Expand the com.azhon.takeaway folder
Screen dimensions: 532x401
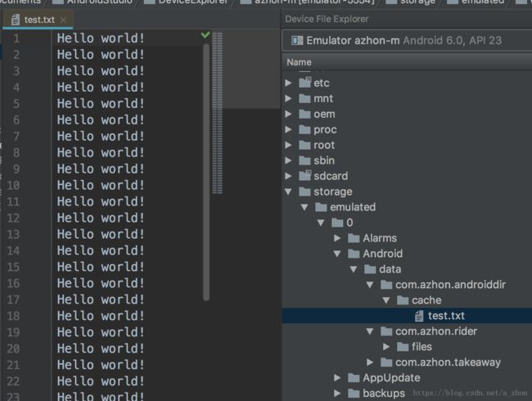coord(370,363)
